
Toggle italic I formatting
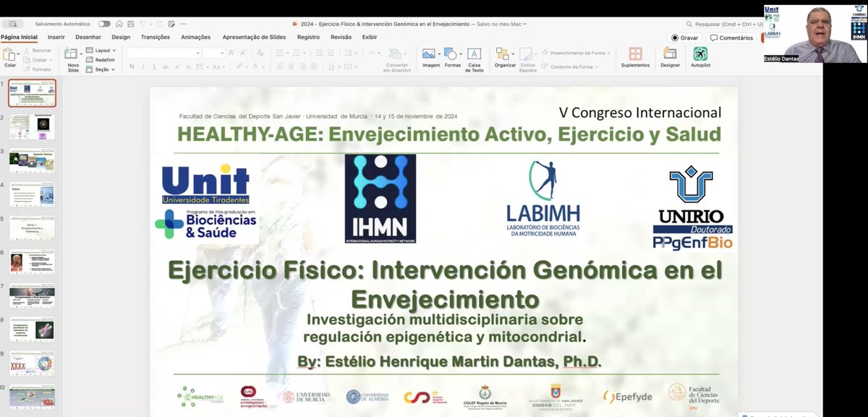143,66
